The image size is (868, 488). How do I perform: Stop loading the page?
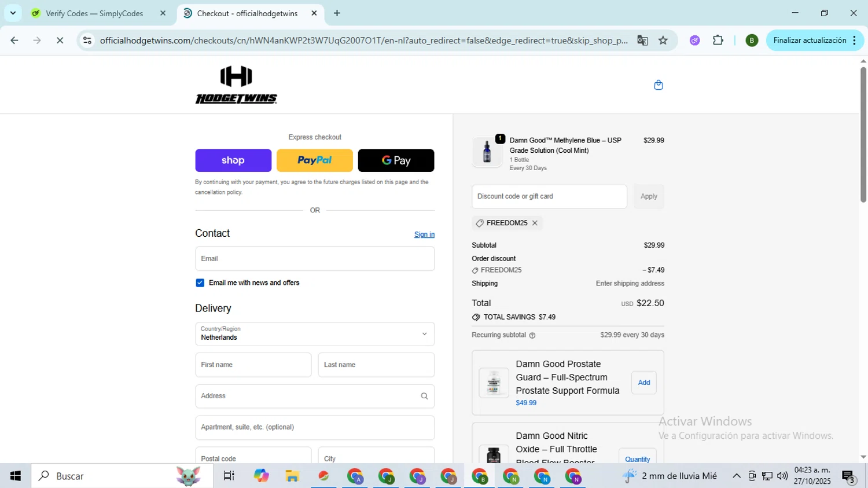(60, 41)
